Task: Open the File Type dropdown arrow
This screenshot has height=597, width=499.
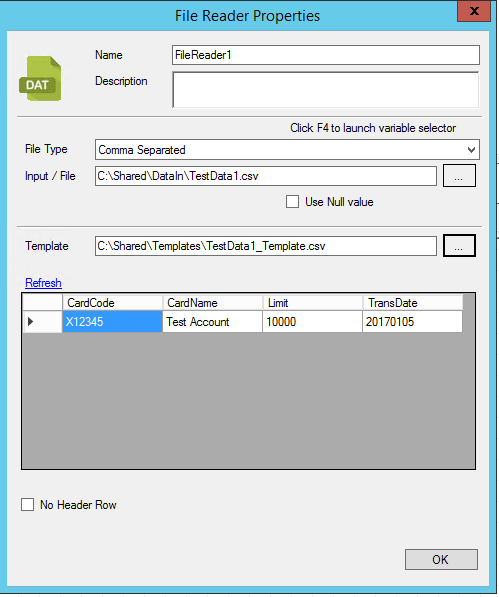Action: (471, 150)
